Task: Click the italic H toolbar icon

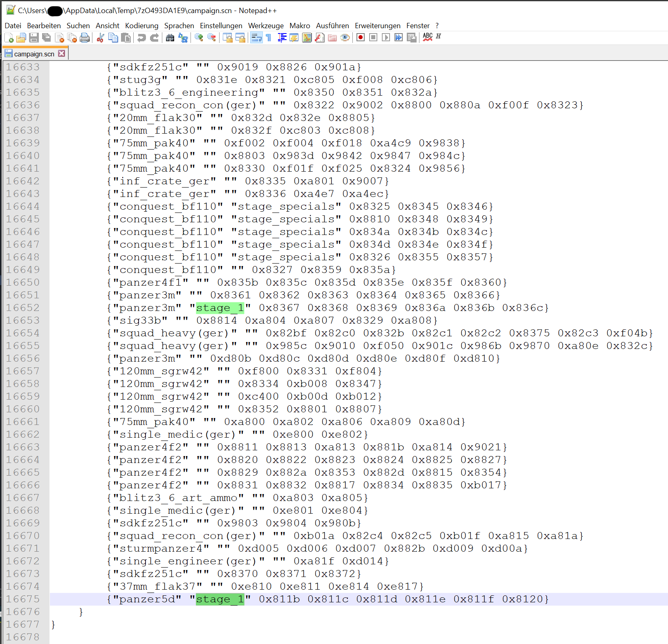Action: pos(438,36)
